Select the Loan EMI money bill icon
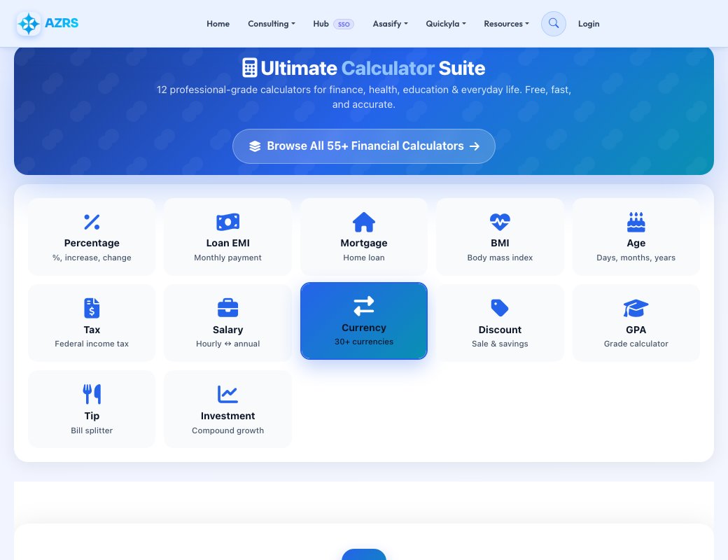Image resolution: width=728 pixels, height=560 pixels. click(x=228, y=222)
